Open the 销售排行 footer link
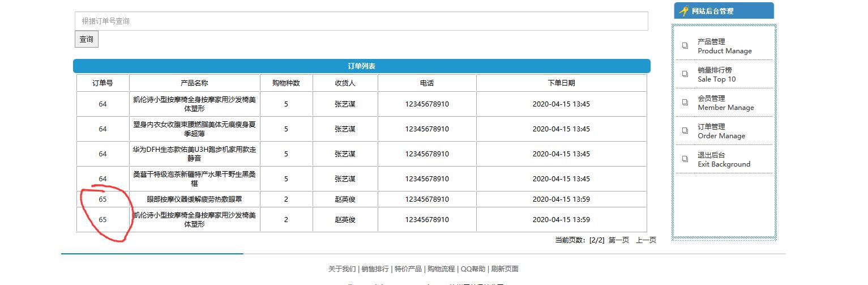Screen dimensions: 868x285 coord(375,269)
